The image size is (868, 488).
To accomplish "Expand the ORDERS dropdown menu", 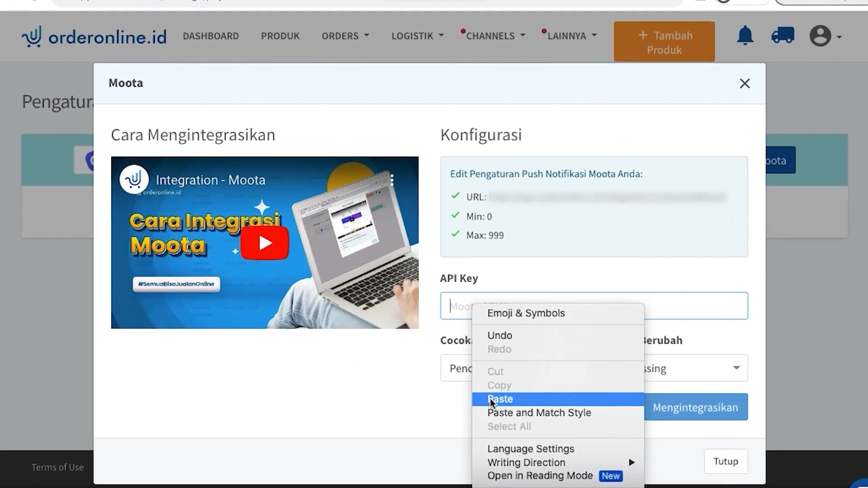I will point(346,36).
